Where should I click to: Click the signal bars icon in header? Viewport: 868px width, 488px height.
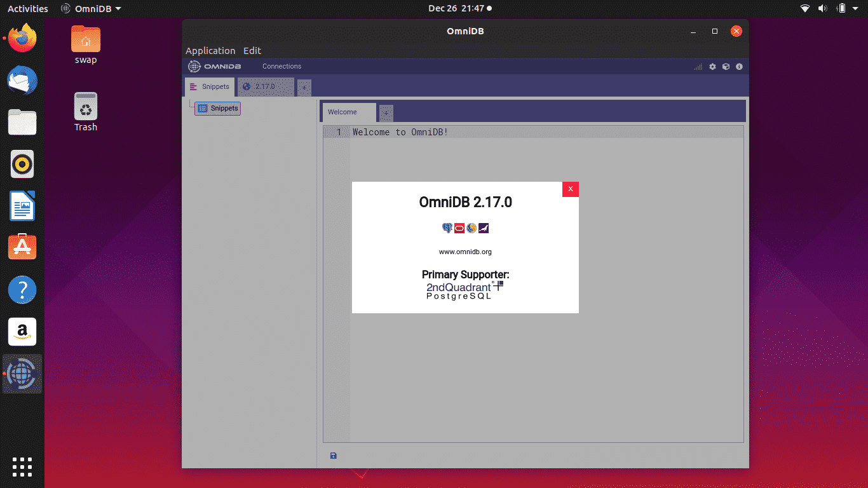click(698, 67)
